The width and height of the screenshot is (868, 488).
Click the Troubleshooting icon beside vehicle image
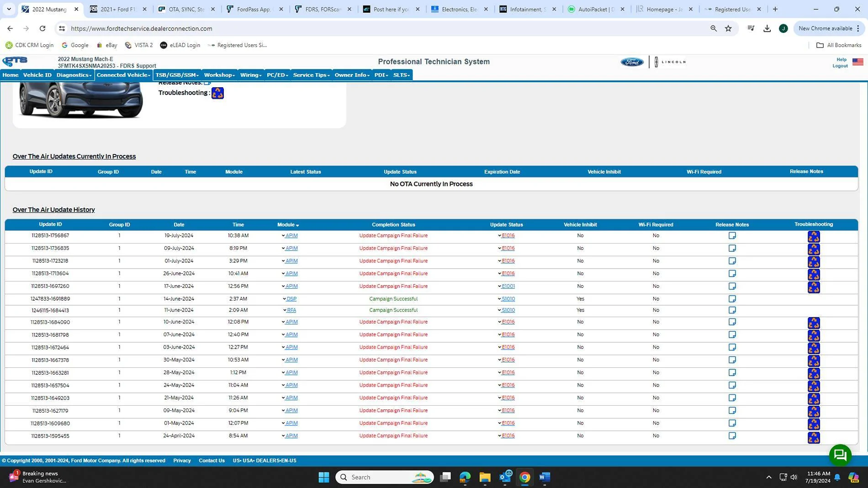(x=217, y=93)
